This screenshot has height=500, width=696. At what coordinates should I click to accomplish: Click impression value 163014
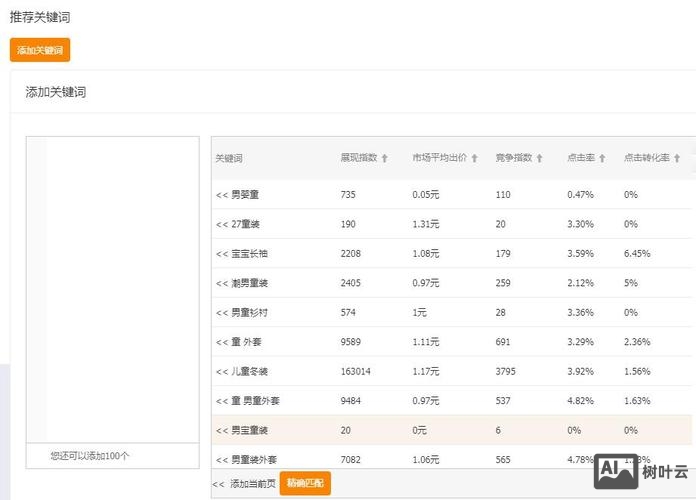pyautogui.click(x=356, y=371)
